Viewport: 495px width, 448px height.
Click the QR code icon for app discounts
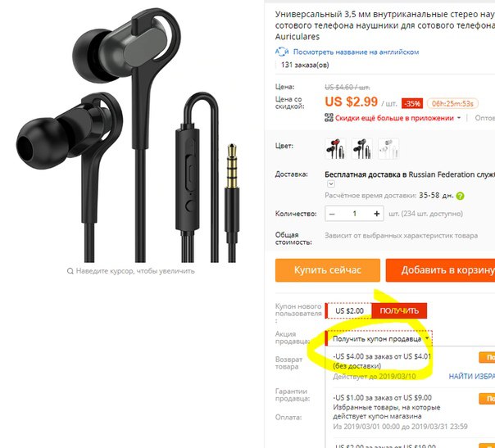click(329, 118)
